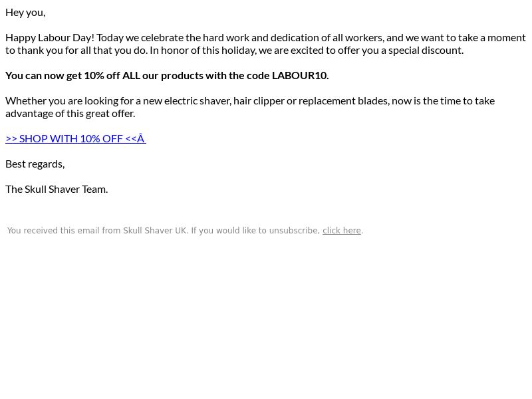Image resolution: width=532 pixels, height=399 pixels.
Task: Click 'The Skull Shaver Team.' signature
Action: pyautogui.click(x=57, y=190)
